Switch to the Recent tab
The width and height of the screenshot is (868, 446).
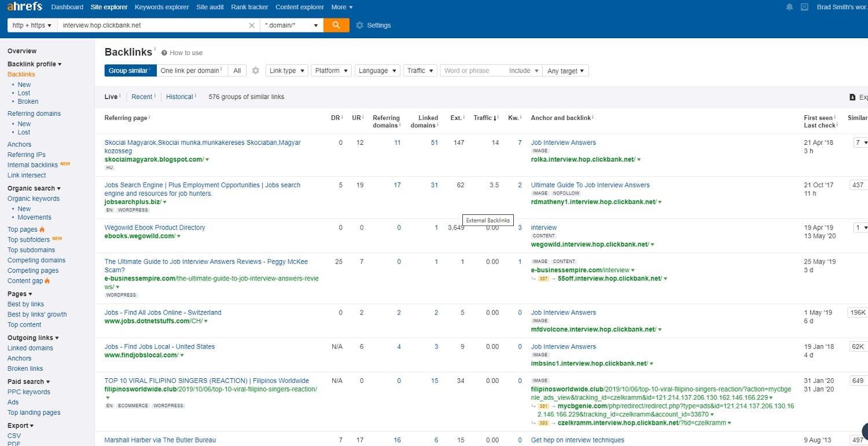(142, 97)
